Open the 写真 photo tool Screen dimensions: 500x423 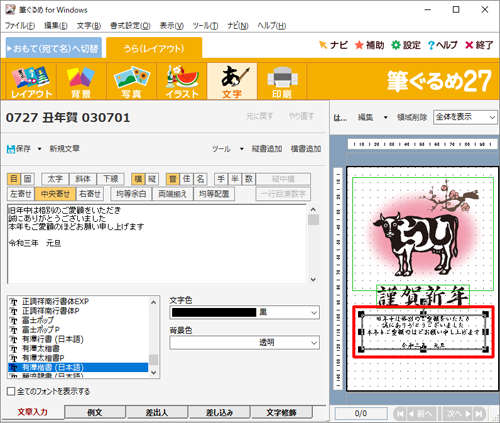coord(131,82)
